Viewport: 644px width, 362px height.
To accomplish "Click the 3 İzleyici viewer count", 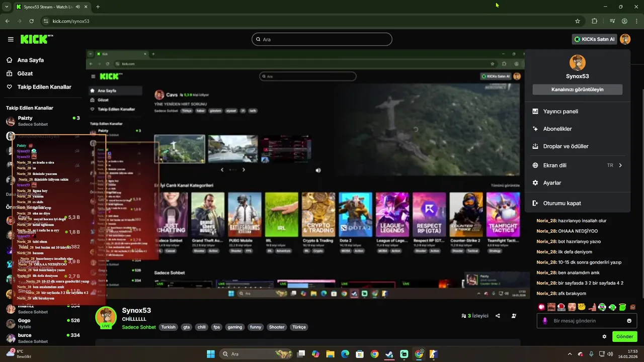I will (x=475, y=316).
